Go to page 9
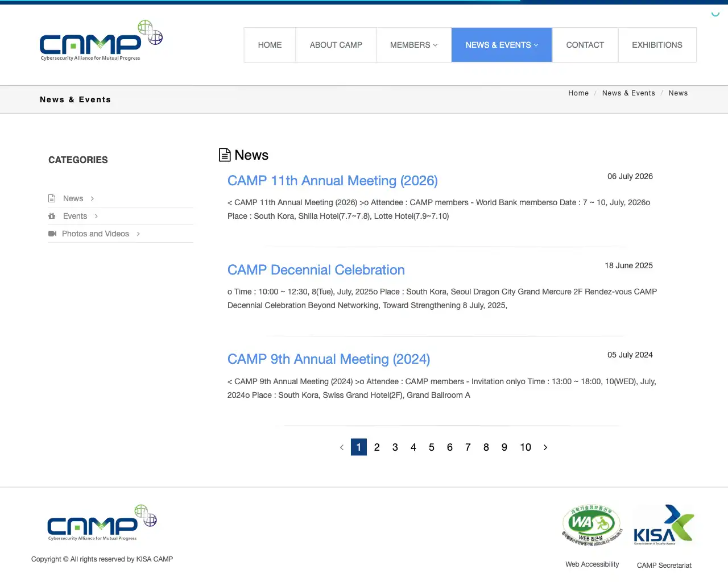This screenshot has height=582, width=728. coord(504,447)
